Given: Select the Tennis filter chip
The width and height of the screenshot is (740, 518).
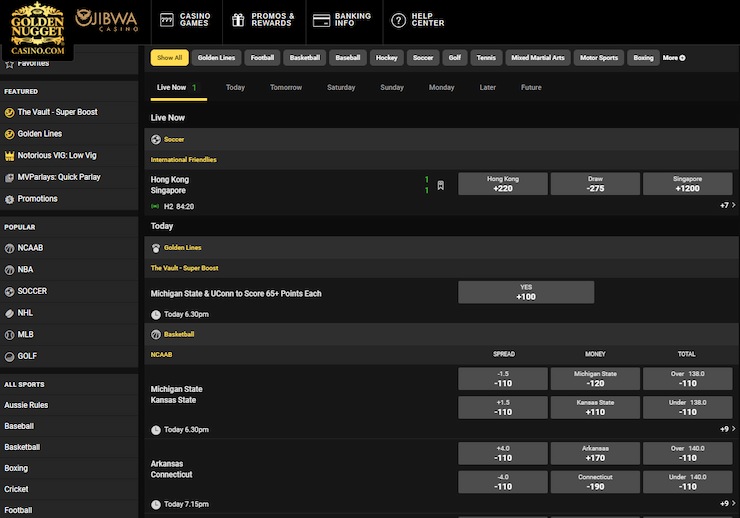Looking at the screenshot, I should 486,58.
